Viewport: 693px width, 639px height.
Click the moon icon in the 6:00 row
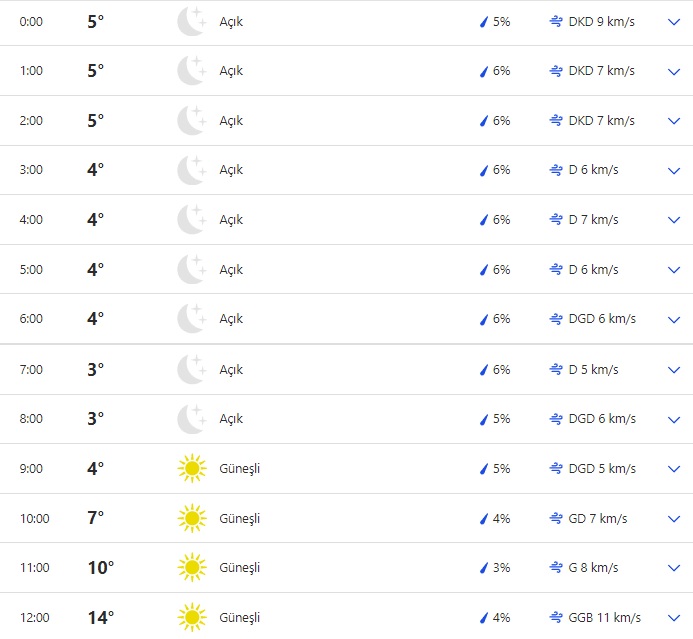tap(191, 319)
